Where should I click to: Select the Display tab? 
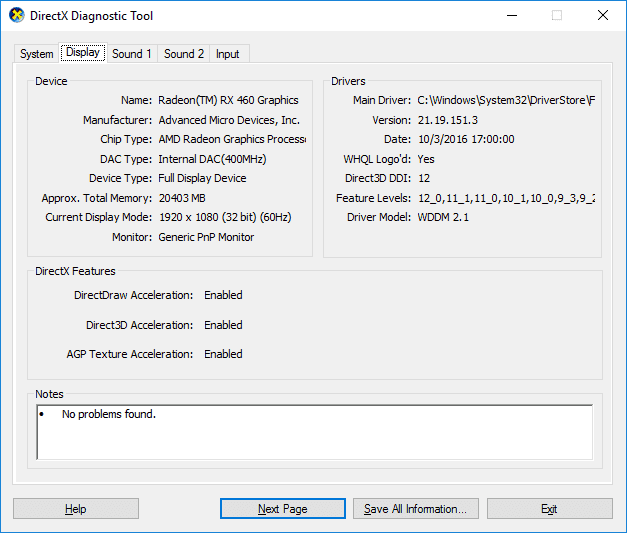[x=83, y=53]
